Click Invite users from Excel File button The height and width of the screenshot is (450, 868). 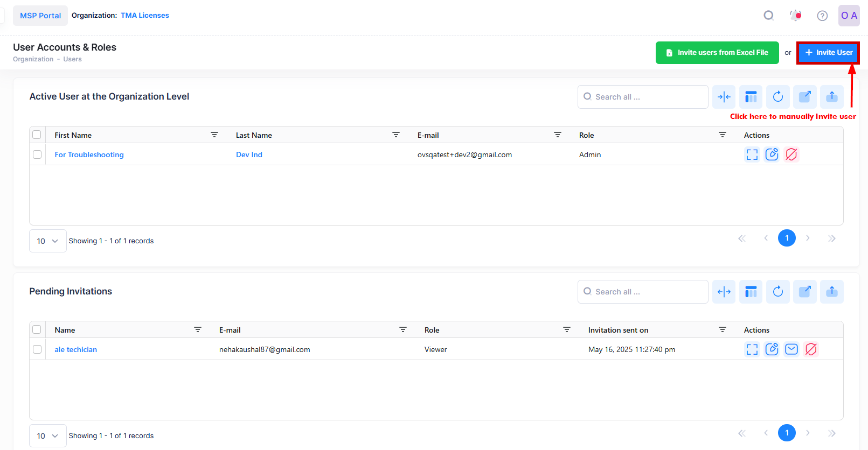coord(717,53)
